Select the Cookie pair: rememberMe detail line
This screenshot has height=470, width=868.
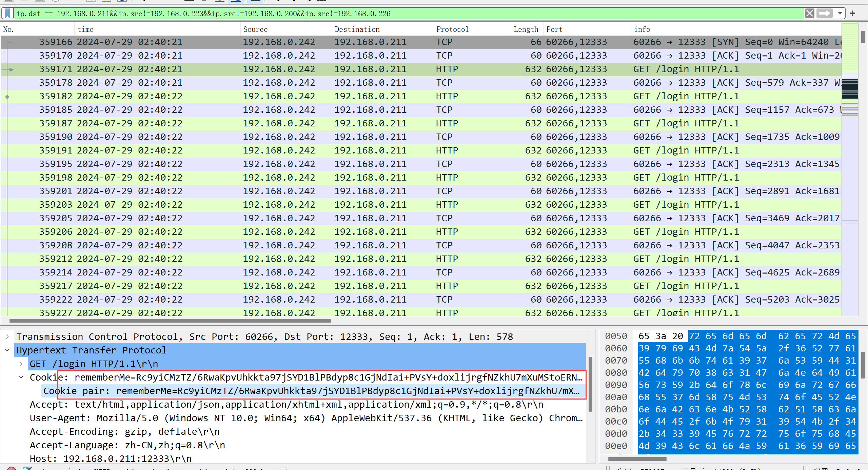314,391
